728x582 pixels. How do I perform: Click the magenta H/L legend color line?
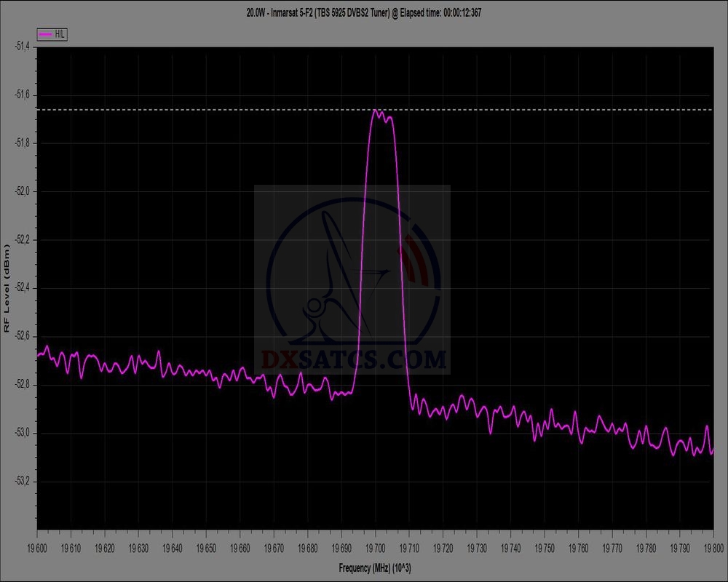click(46, 34)
